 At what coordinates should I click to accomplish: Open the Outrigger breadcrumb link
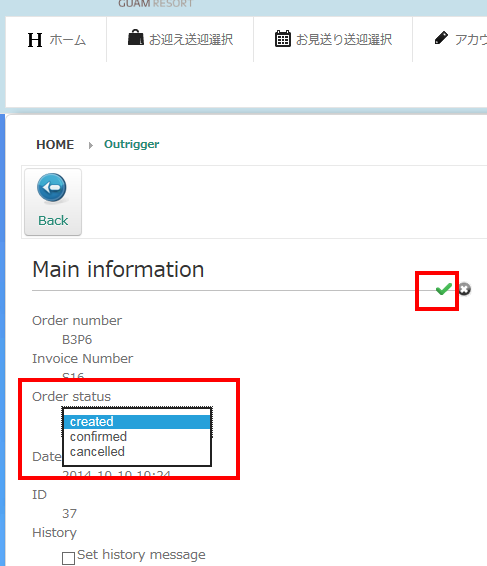(x=131, y=144)
